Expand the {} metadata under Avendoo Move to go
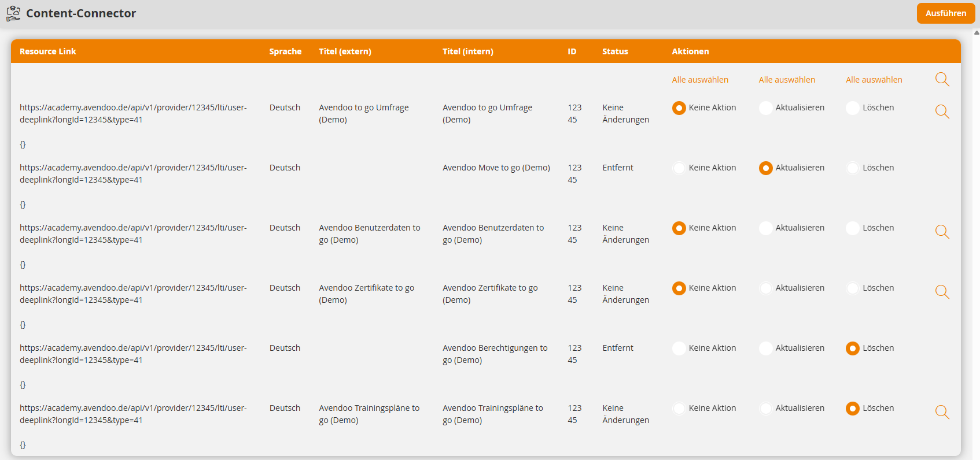980x460 pixels. [23, 204]
